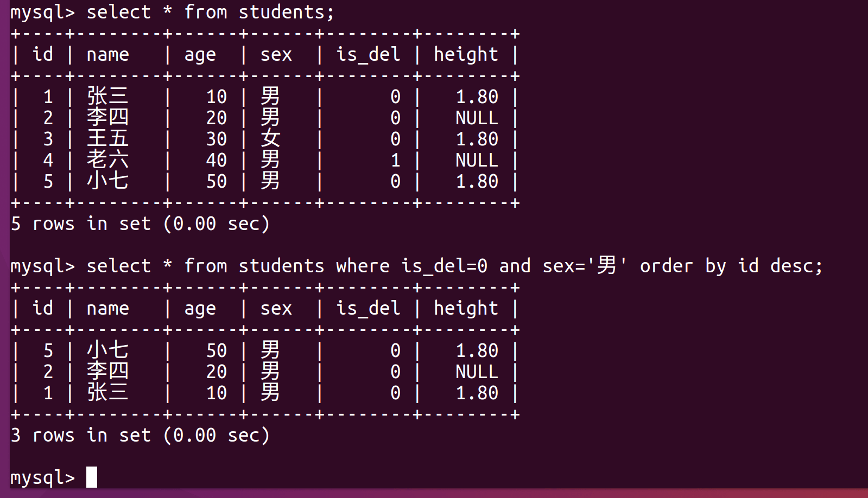Click the 'is_del' header in first table
868x498 pixels.
coord(369,54)
